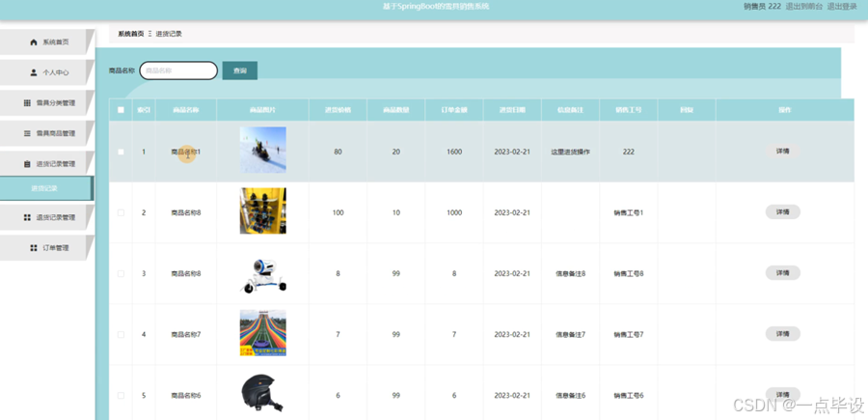Click purchase price 100 in row 2
The image size is (868, 420).
click(338, 212)
